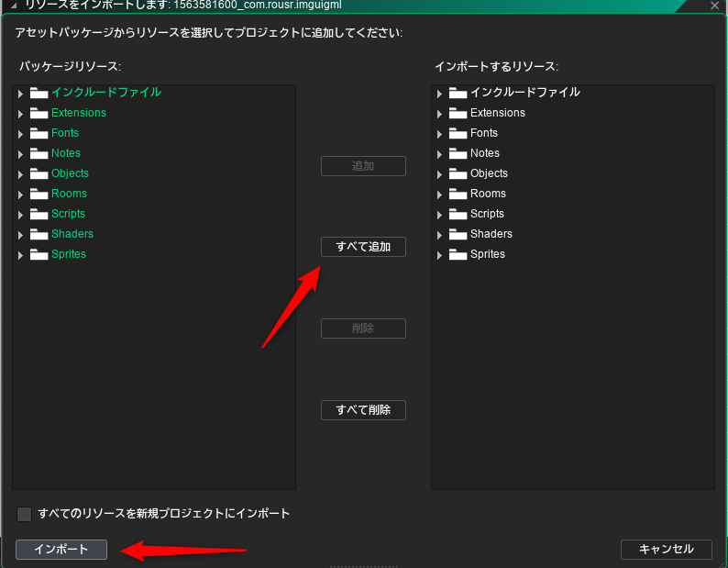Select green Sprites label in package resources
This screenshot has width=728, height=568.
69,254
